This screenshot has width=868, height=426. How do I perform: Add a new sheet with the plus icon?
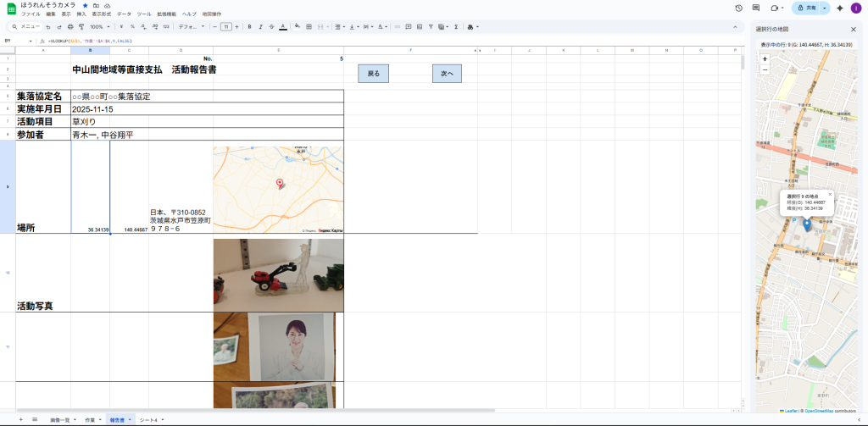[22, 419]
